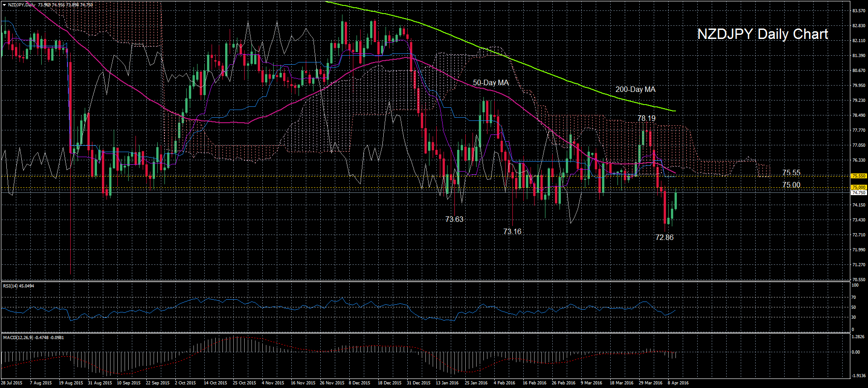Image resolution: width=868 pixels, height=388 pixels.
Task: Click the '25 Jan 2016' date on time axis
Action: pos(476,383)
